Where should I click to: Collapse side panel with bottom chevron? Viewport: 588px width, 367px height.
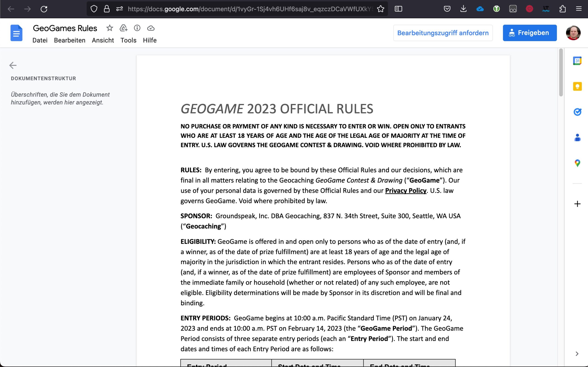577,354
